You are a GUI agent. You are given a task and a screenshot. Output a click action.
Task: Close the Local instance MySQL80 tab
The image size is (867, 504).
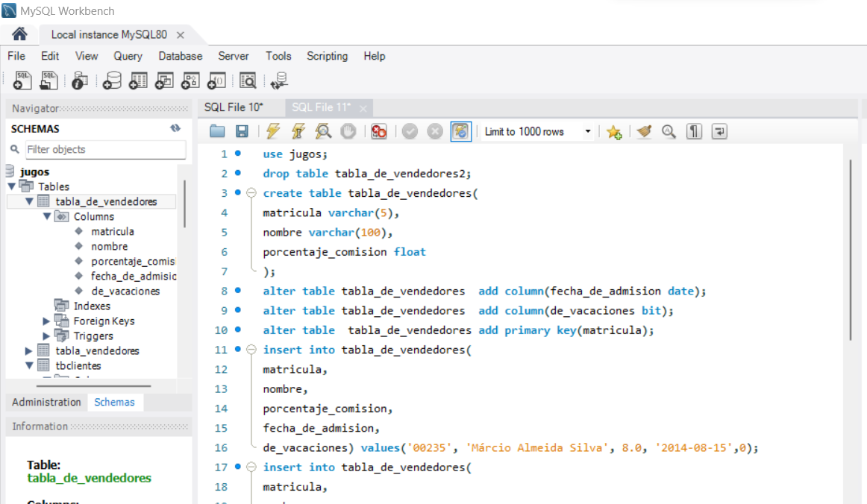[181, 35]
